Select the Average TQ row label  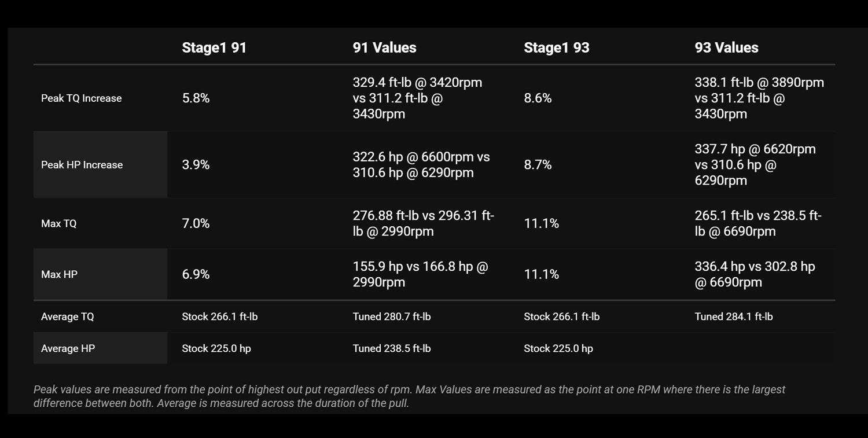pos(68,316)
